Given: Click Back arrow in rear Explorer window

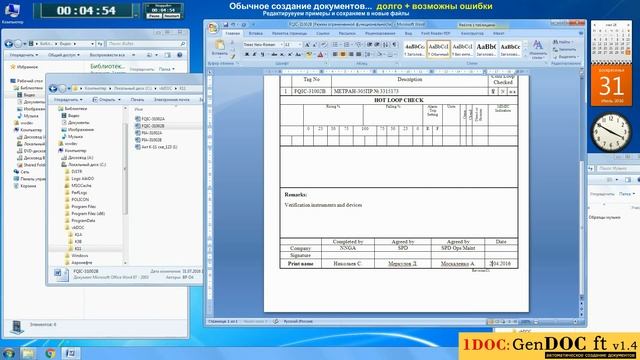Looking at the screenshot, I should tap(9, 43).
